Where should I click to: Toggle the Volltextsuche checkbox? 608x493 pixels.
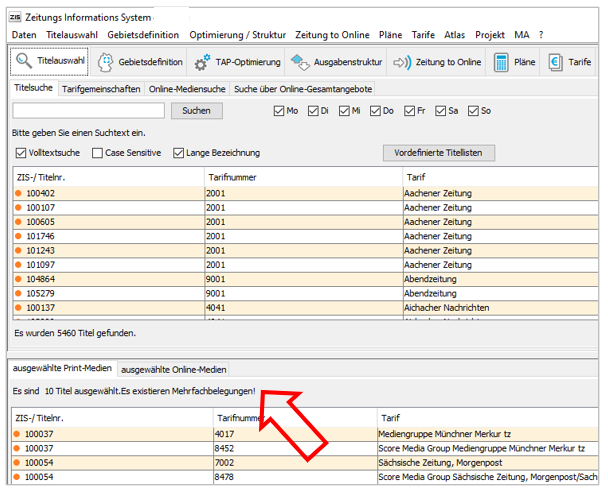[x=21, y=153]
